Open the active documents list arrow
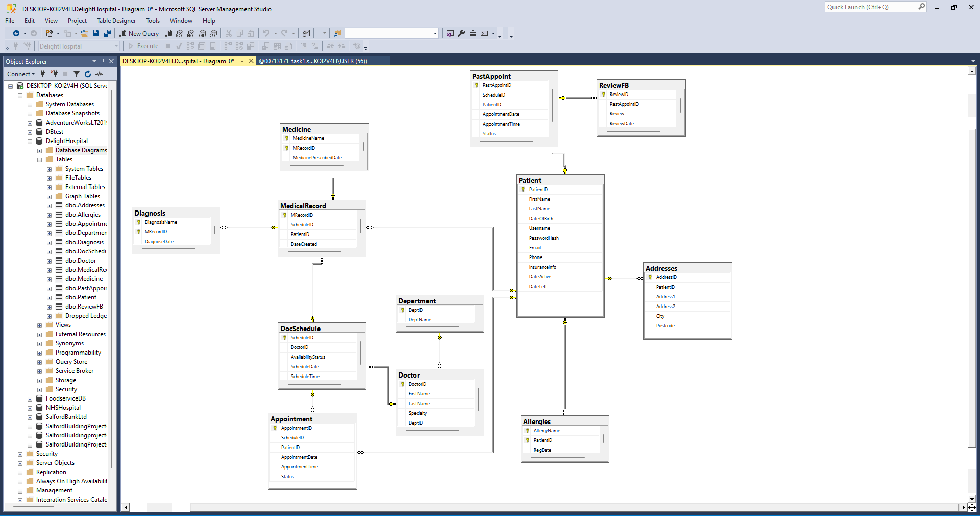Screen dimensions: 980x516 pos(973,61)
